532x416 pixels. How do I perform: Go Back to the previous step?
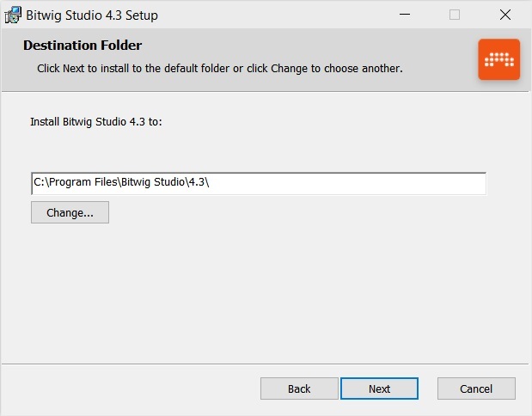(x=299, y=388)
